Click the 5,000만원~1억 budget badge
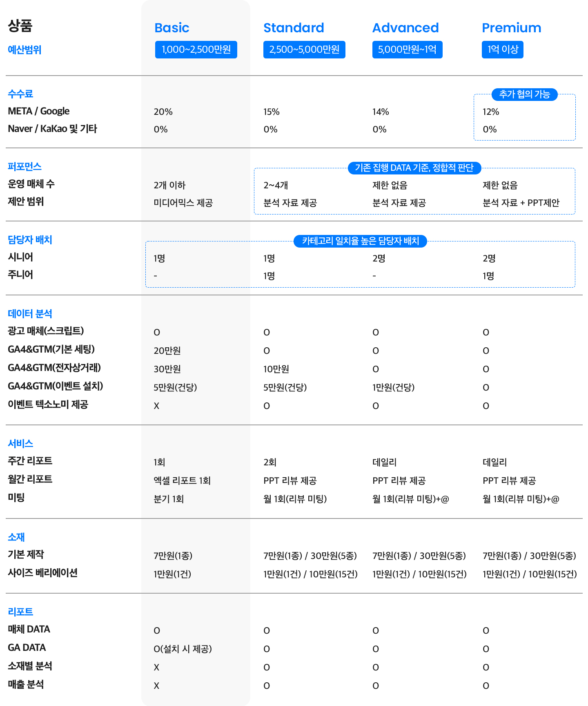 [x=407, y=50]
